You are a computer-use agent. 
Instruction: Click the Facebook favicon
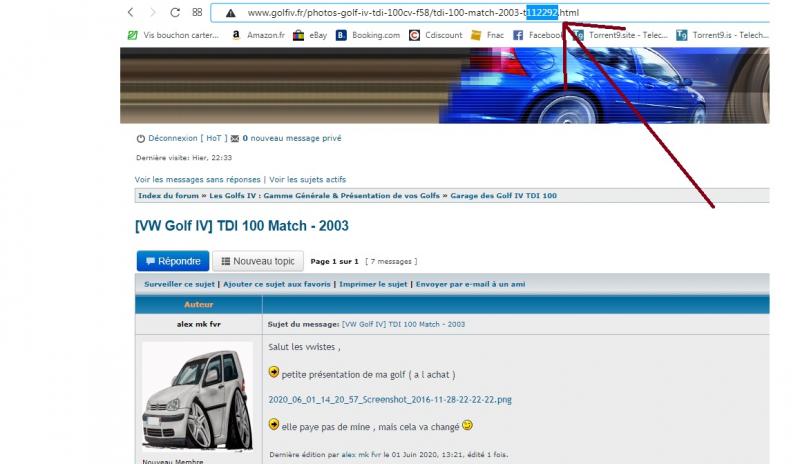[518, 35]
